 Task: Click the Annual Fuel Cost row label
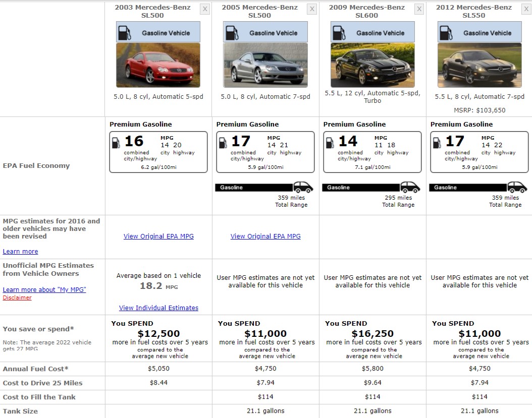[x=36, y=369]
